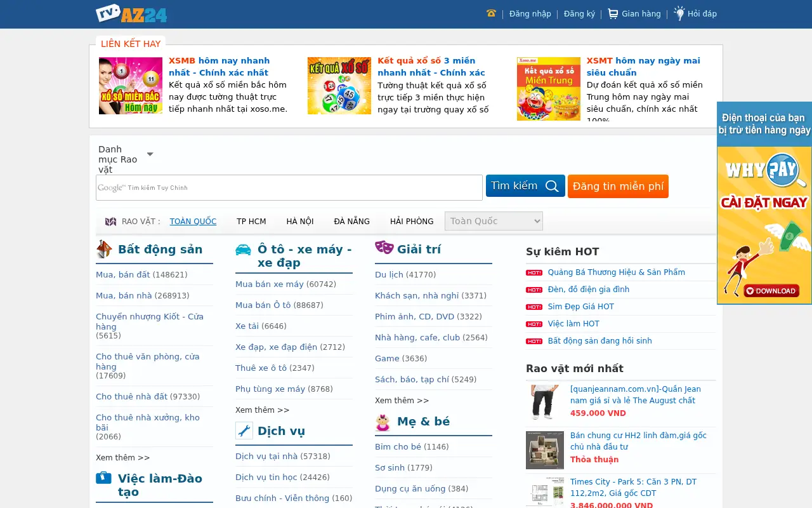
Task: Open the Toàn Quốc region select box
Action: [494, 221]
